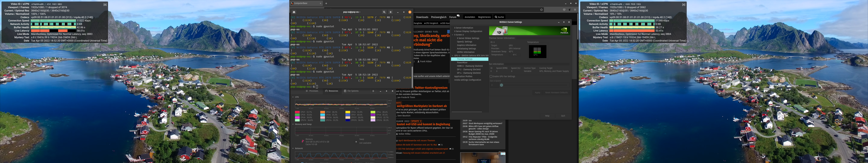
Task: Close the ComputerBase browser tab
Action: pos(321,3)
